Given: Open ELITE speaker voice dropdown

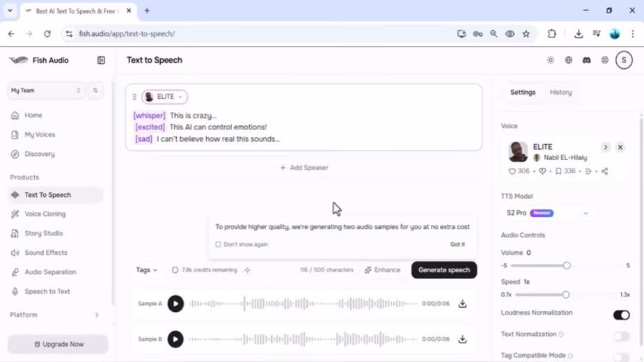Looking at the screenshot, I should (164, 97).
